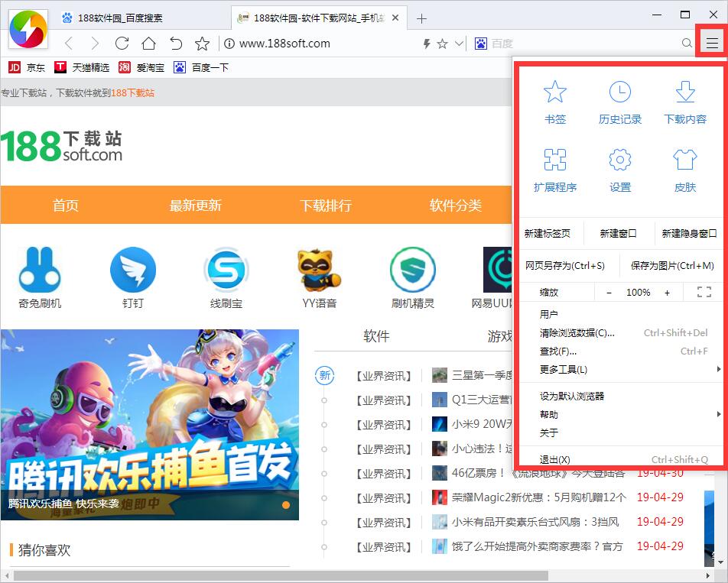Image resolution: width=728 pixels, height=583 pixels.
Task: Toggle fullscreen mode next to zoom controls
Action: click(x=704, y=292)
